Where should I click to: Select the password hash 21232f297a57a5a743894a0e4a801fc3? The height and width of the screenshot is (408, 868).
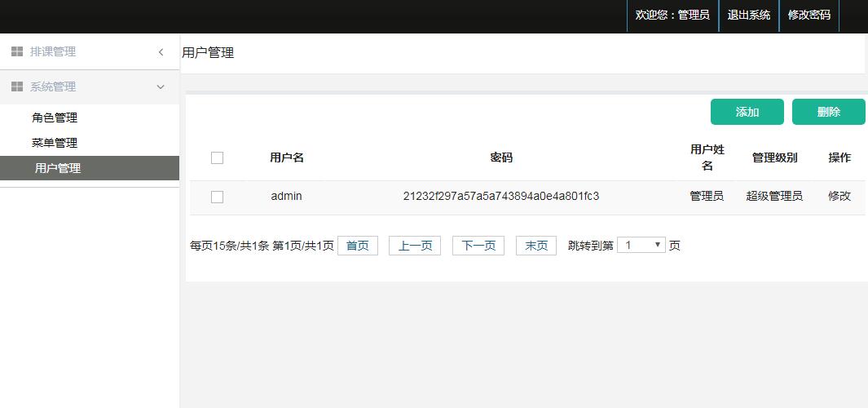click(x=501, y=196)
